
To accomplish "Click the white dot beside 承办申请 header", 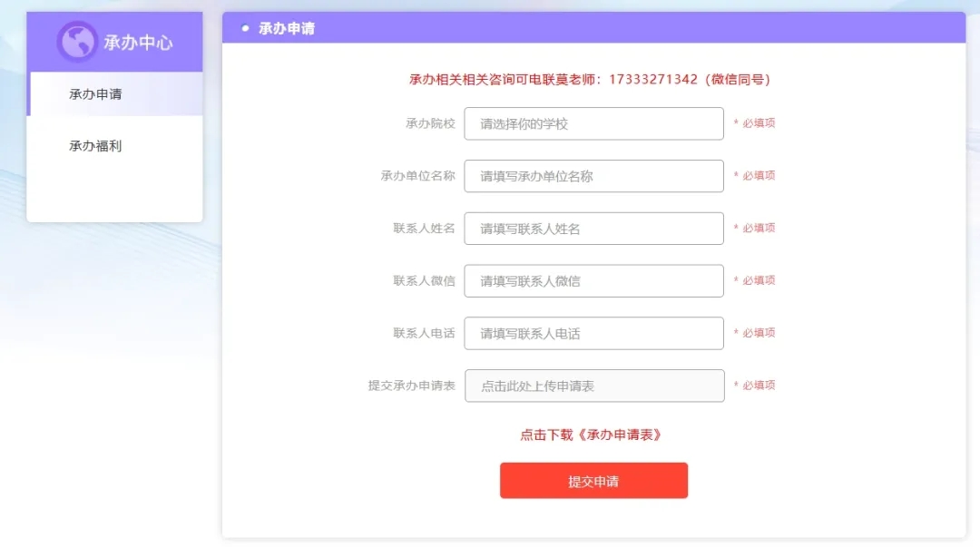I will click(245, 28).
